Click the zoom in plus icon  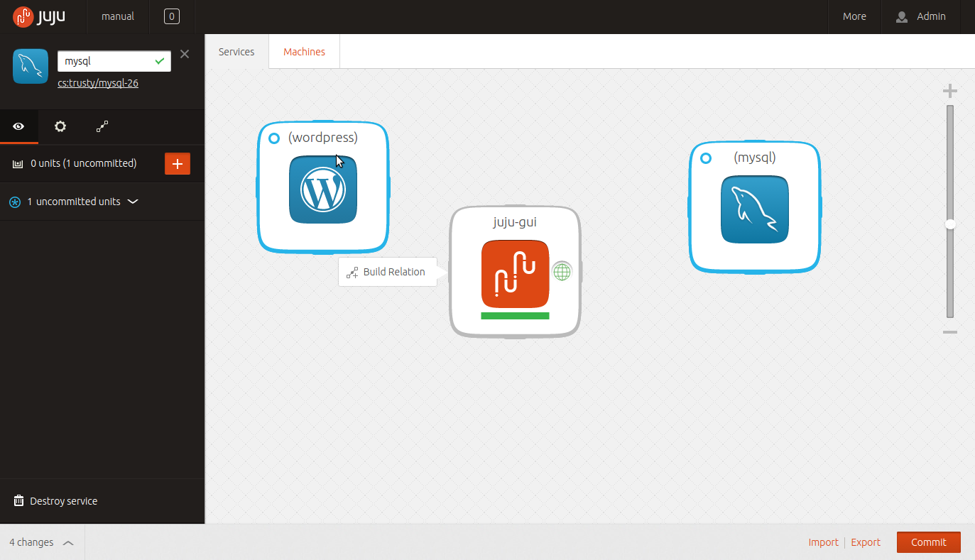coord(949,91)
